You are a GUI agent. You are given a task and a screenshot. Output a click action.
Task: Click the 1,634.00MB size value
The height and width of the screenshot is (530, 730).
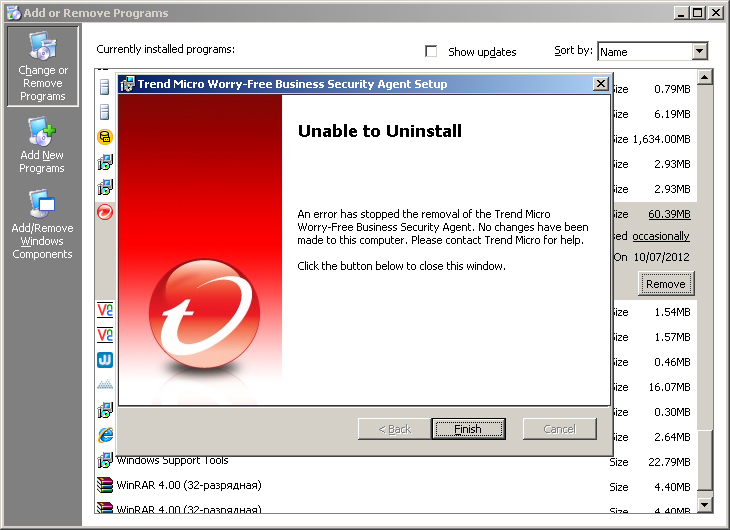pyautogui.click(x=661, y=139)
